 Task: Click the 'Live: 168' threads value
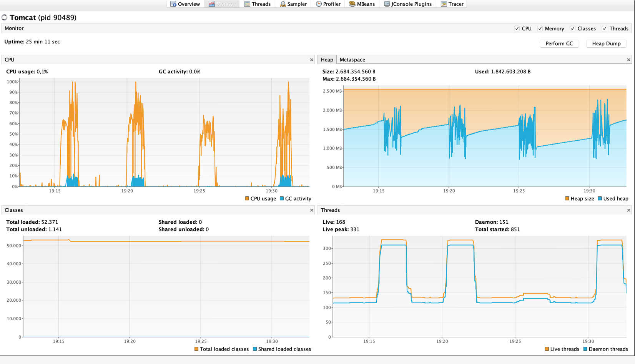tap(334, 222)
